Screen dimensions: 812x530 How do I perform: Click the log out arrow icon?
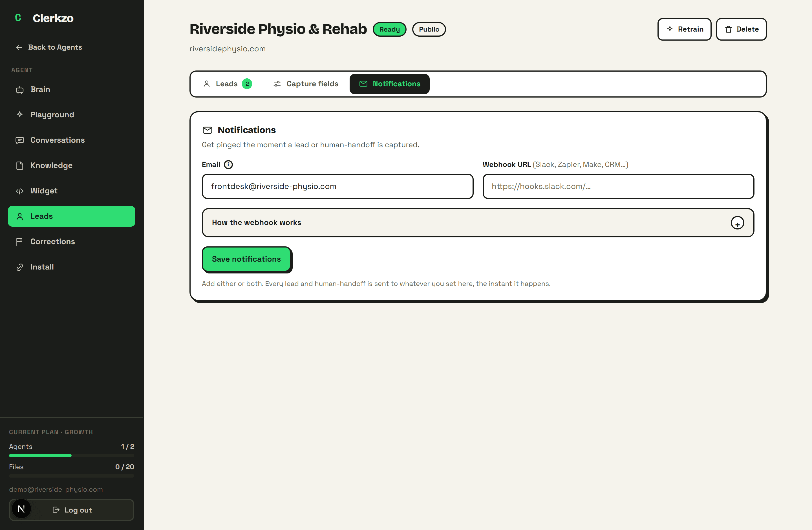(x=56, y=510)
